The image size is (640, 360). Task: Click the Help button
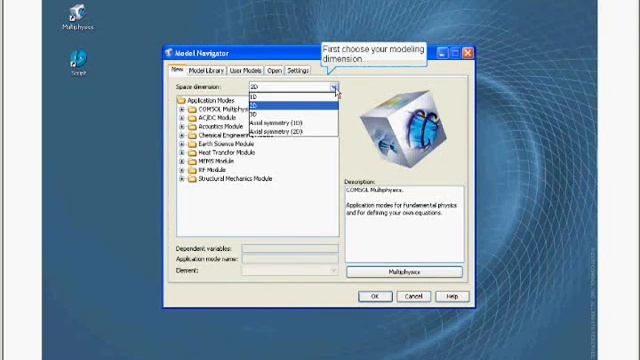[x=452, y=296]
